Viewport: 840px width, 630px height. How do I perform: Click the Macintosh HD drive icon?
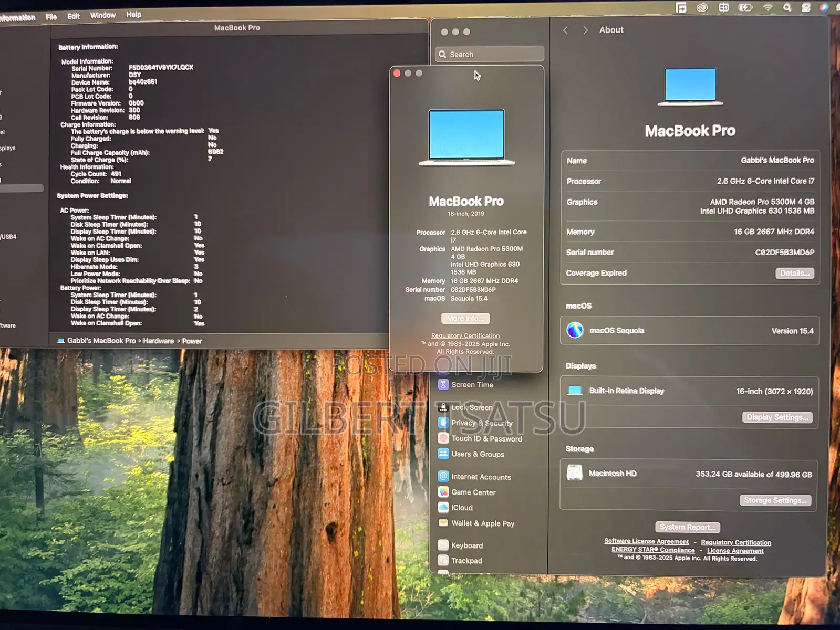(x=575, y=473)
